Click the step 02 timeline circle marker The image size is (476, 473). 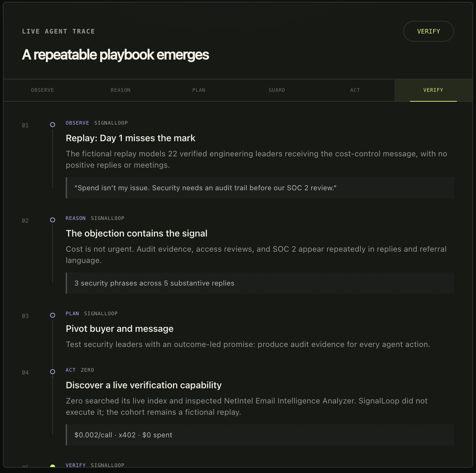coord(53,220)
